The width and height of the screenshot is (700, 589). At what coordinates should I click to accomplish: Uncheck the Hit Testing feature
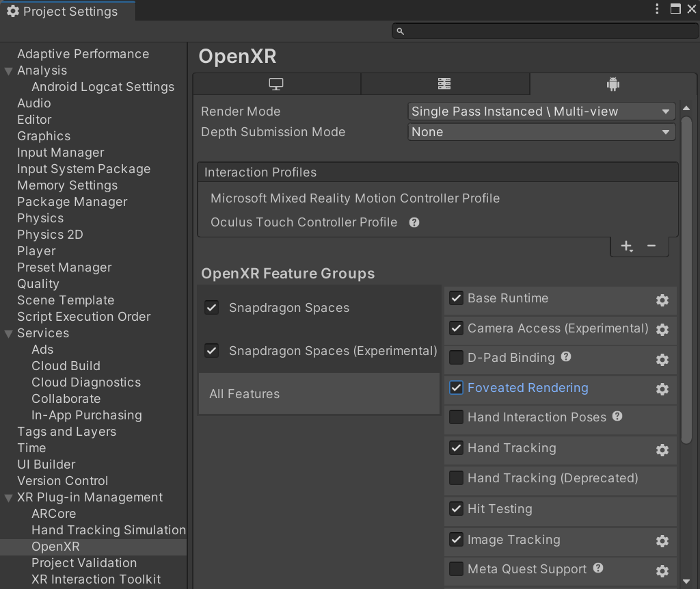coord(456,508)
